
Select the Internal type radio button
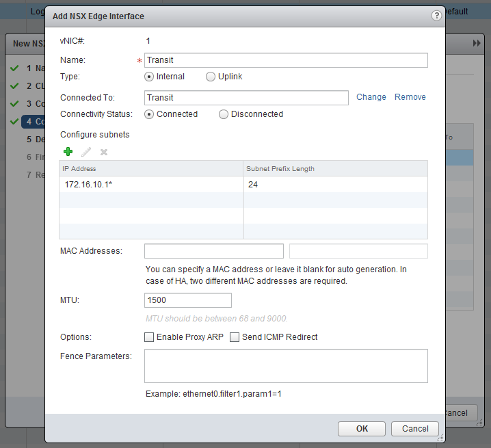coord(149,77)
